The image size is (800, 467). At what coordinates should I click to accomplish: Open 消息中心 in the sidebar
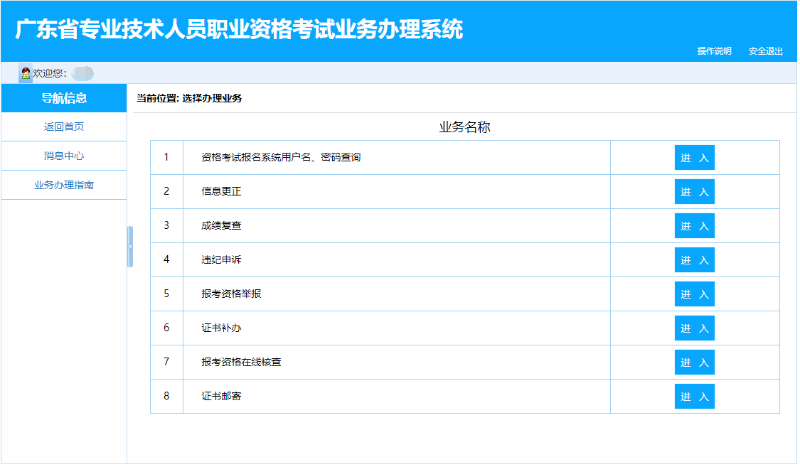click(64, 156)
